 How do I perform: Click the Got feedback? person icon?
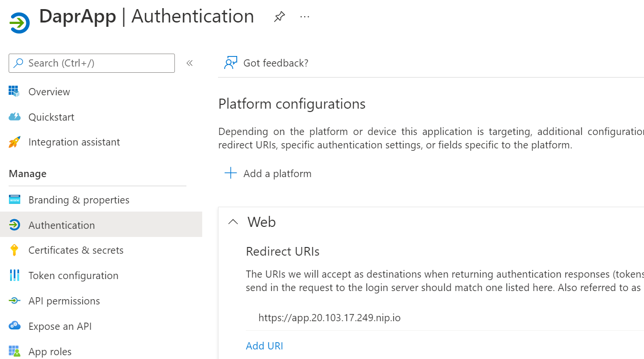pyautogui.click(x=230, y=62)
